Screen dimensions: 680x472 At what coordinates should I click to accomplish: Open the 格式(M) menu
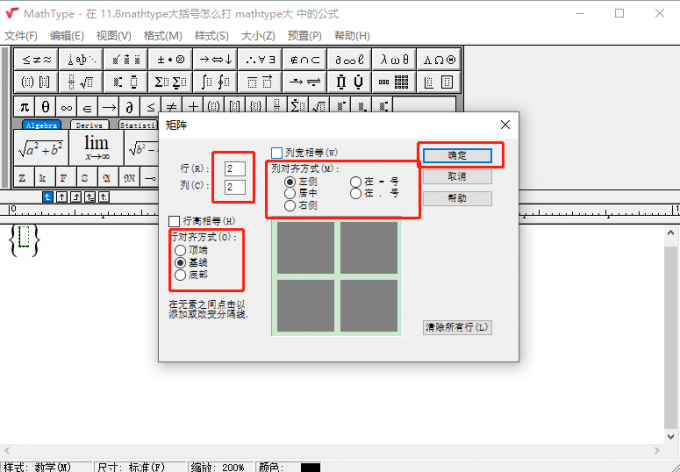163,36
